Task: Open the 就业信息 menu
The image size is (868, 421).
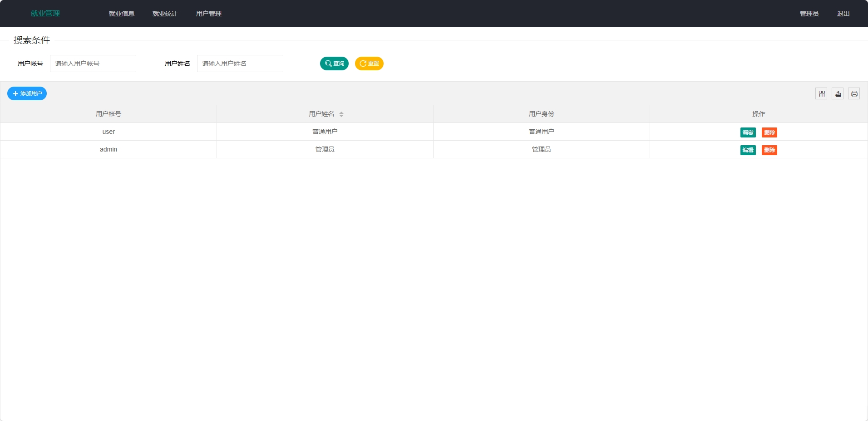Action: pyautogui.click(x=122, y=14)
